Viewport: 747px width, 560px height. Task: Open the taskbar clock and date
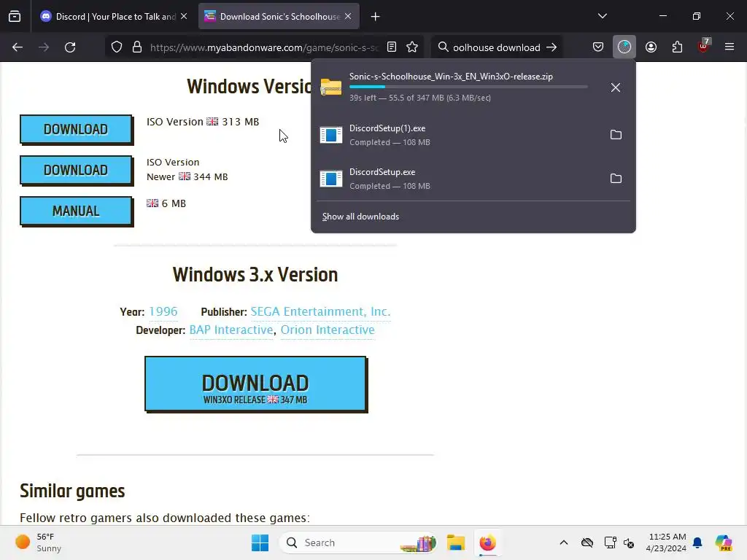[667, 542]
